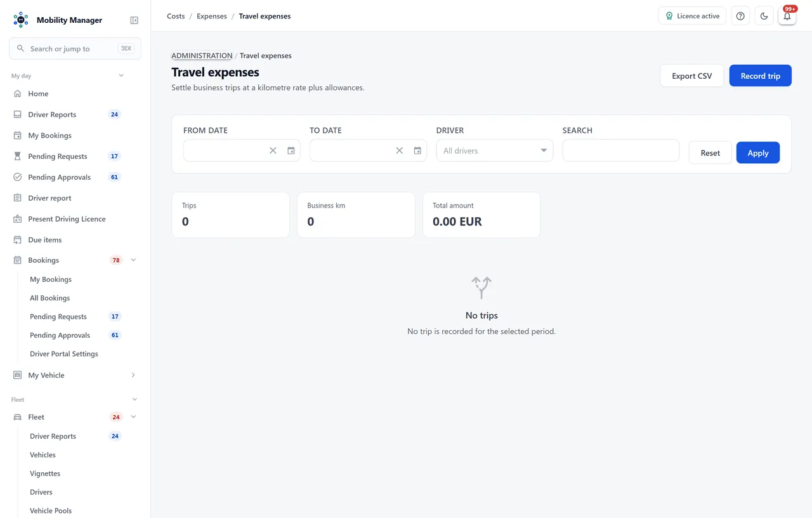Click the Pending Requests hourglass icon under My day
This screenshot has width=812, height=518.
18,156
